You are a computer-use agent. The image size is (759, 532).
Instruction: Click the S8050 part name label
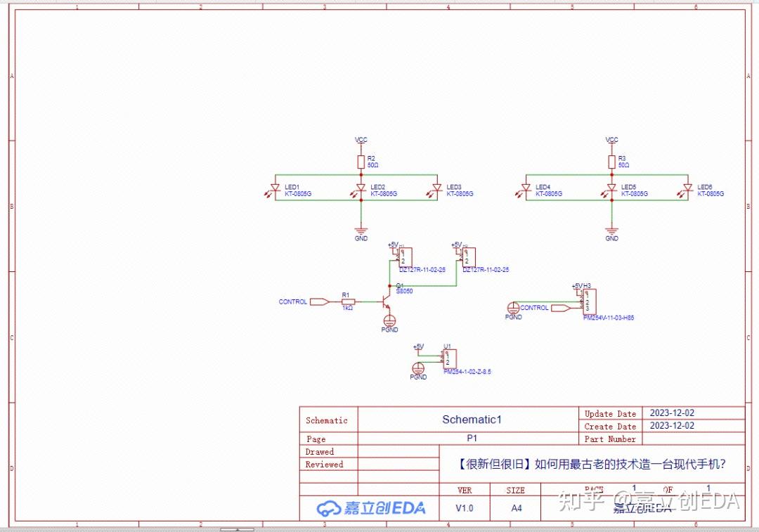pyautogui.click(x=405, y=291)
